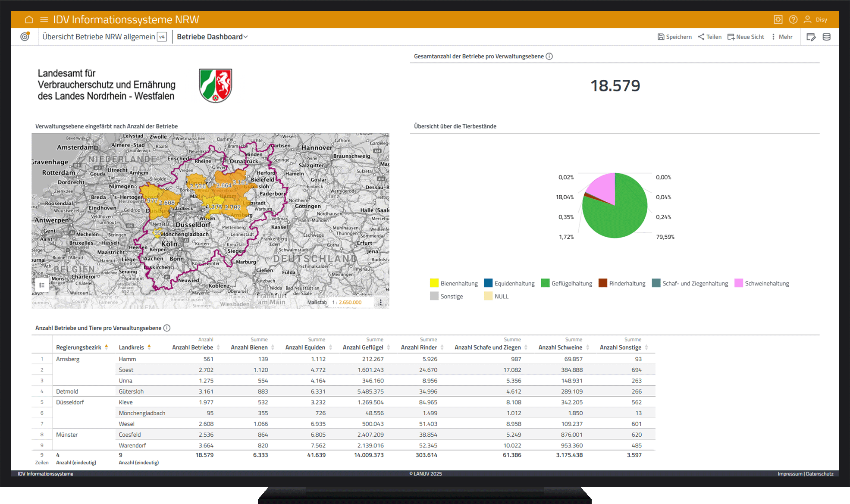Viewport: 850px width, 504px height.
Task: Open the help question mark icon
Action: point(793,19)
